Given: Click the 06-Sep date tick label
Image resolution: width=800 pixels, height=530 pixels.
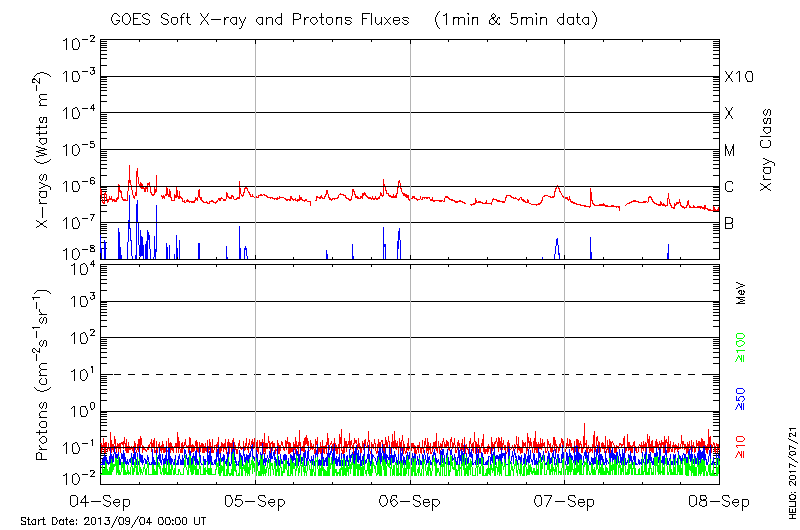Looking at the screenshot, I should point(410,500).
